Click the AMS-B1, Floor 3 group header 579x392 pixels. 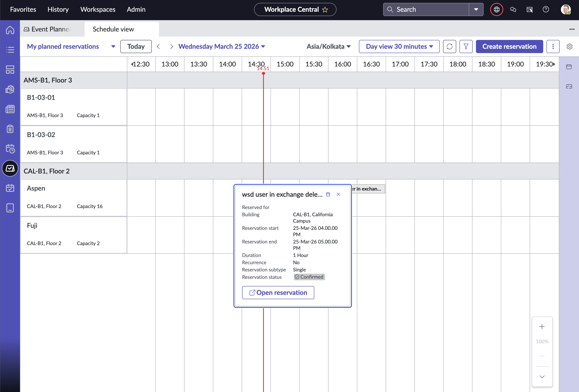[74, 80]
